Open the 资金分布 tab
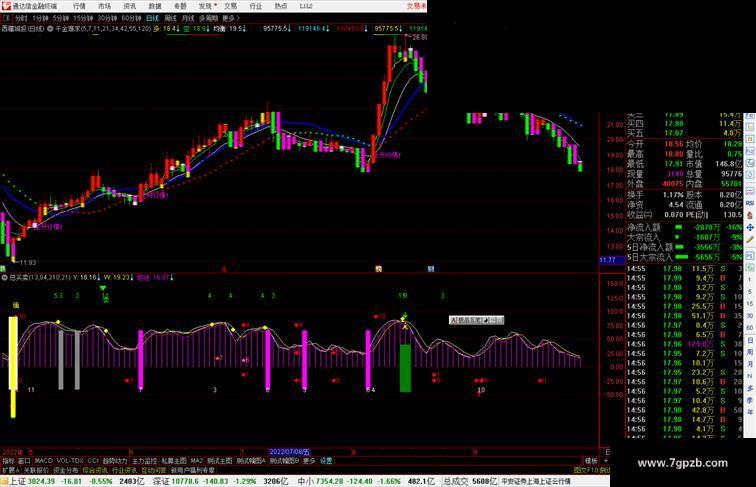This screenshot has height=487, width=756. (x=65, y=470)
